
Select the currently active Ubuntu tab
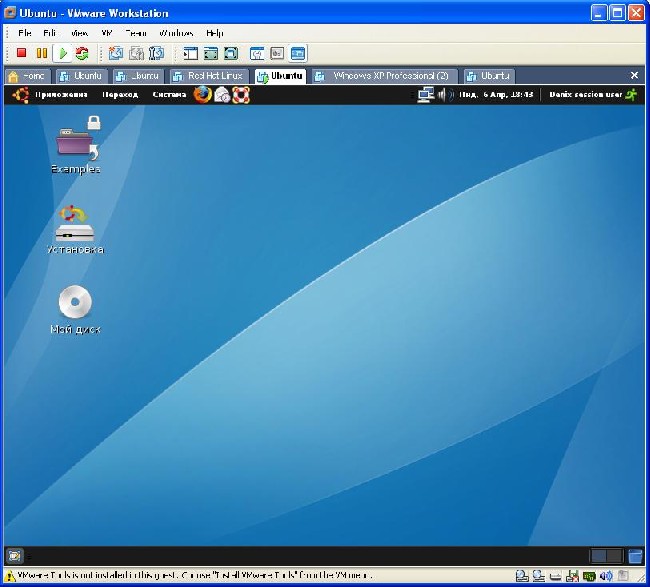[280, 76]
